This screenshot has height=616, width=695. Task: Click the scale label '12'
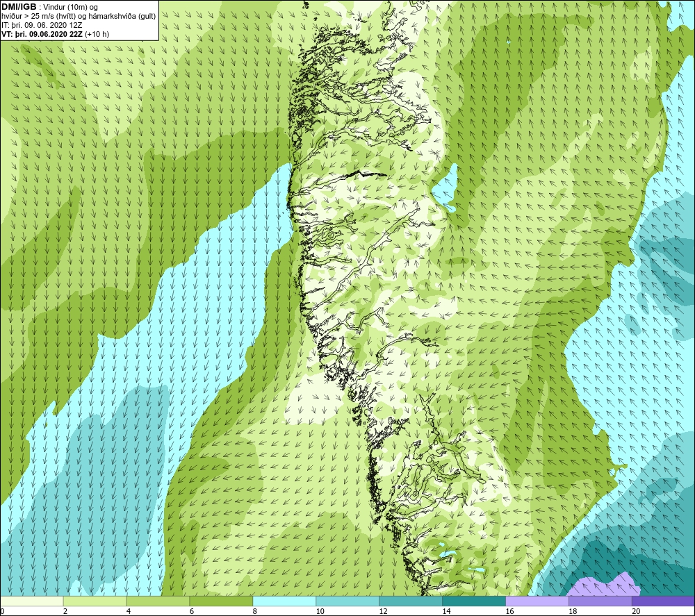(384, 611)
